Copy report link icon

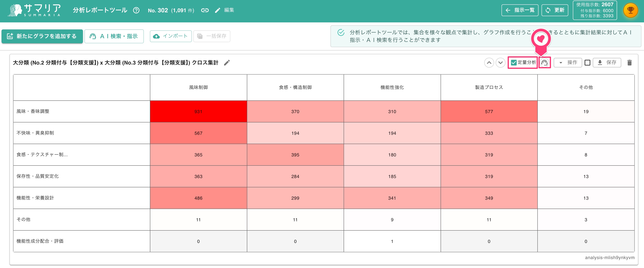pos(205,10)
